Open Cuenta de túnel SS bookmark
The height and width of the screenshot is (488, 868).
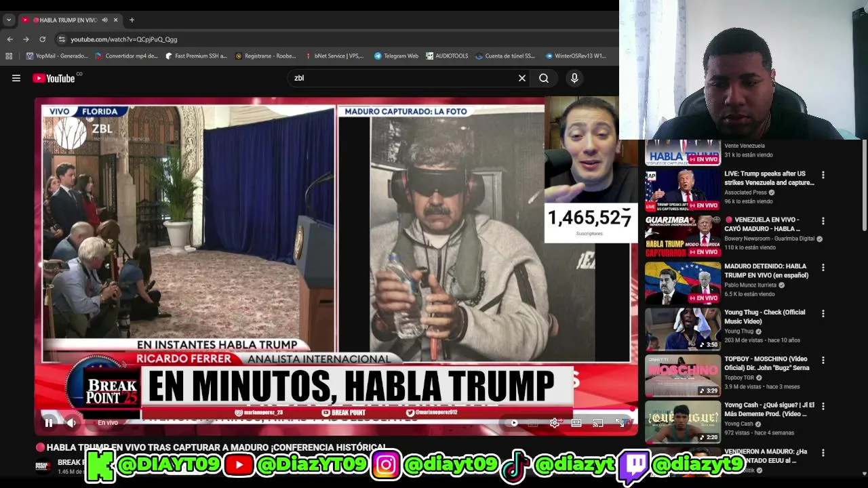(505, 56)
